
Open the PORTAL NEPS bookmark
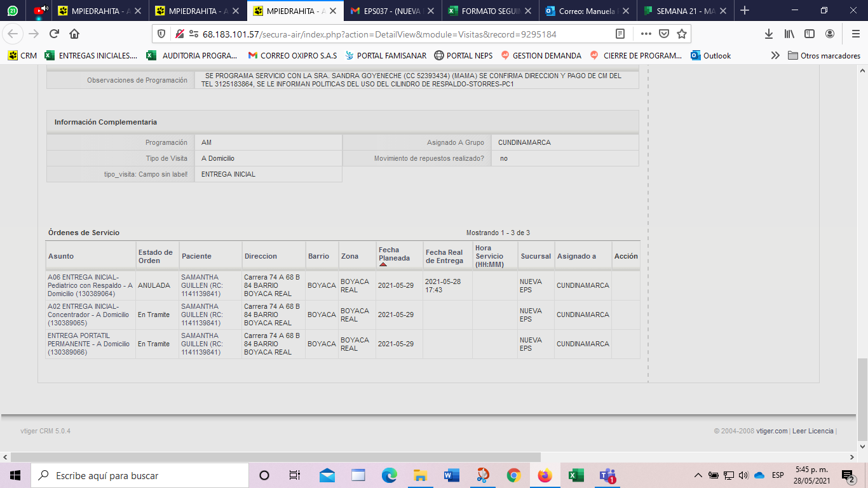pyautogui.click(x=463, y=55)
